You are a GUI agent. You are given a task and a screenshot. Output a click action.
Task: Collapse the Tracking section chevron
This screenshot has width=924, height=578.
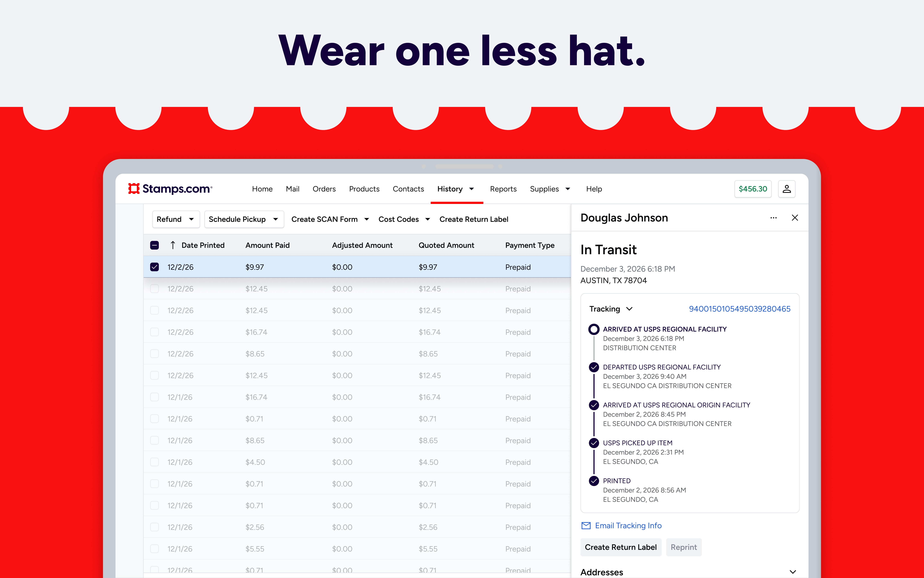(x=629, y=309)
